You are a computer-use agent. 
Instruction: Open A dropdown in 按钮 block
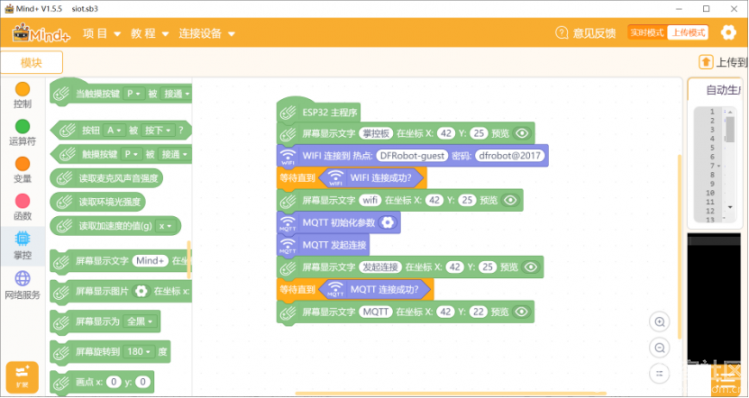[114, 130]
